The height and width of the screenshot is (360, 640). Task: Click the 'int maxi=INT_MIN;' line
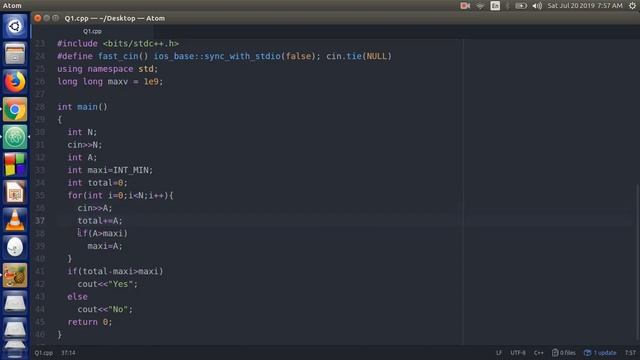110,170
